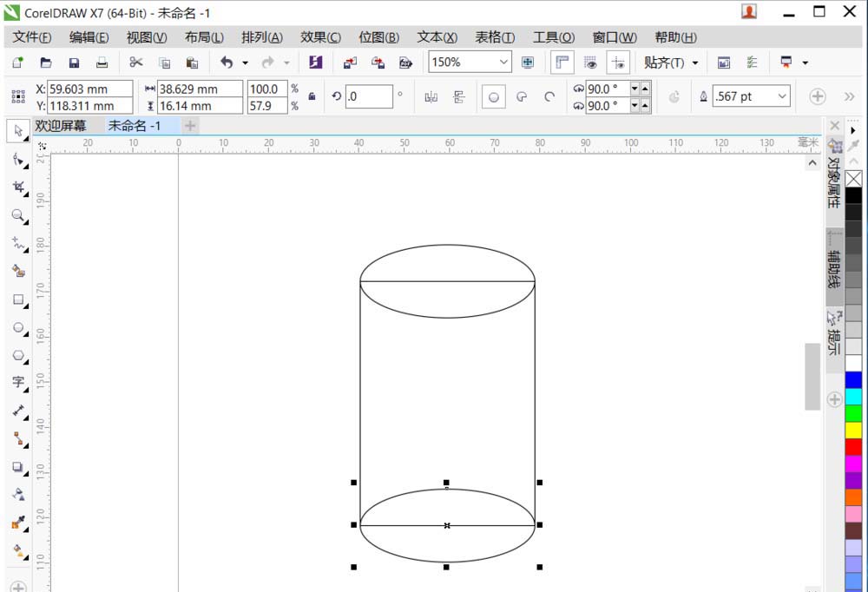Select the Pick tool
This screenshot has height=592, width=868.
click(18, 132)
